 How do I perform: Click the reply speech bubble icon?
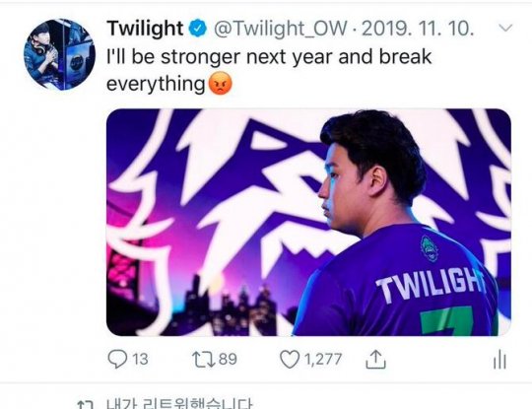117,359
